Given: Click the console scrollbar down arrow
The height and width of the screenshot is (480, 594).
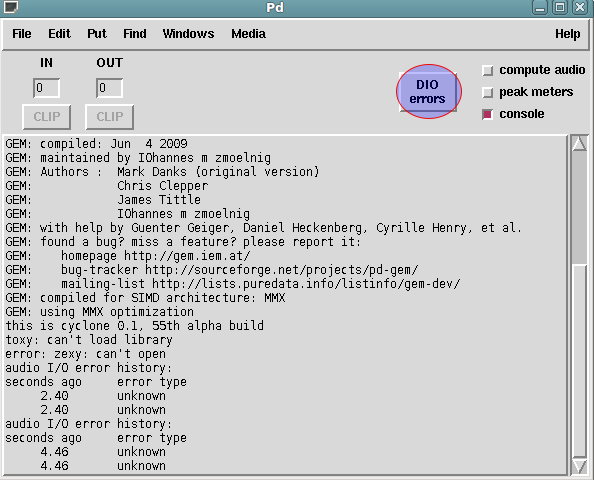Looking at the screenshot, I should click(580, 466).
